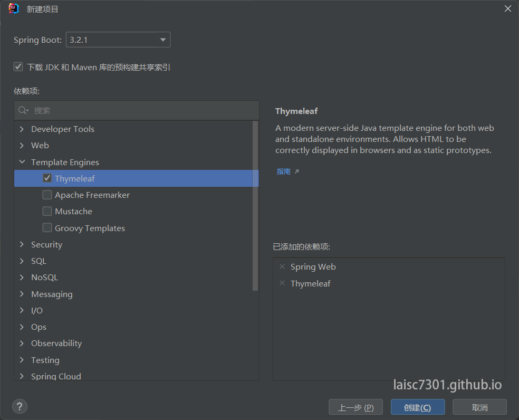Expand the Developer Tools category

pos(22,129)
